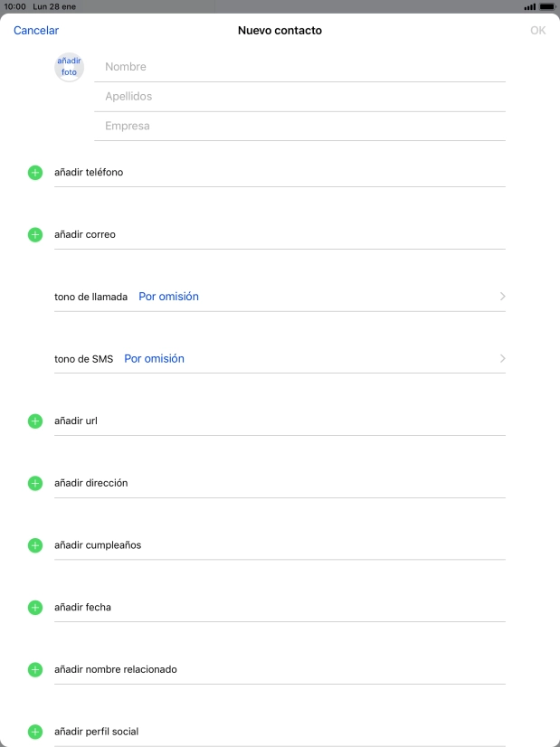Tap the battery status icon
The height and width of the screenshot is (747, 560).
(546, 5)
